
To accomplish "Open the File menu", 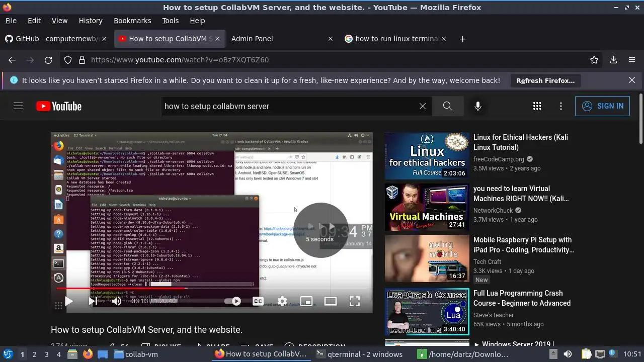I will 11,21.
